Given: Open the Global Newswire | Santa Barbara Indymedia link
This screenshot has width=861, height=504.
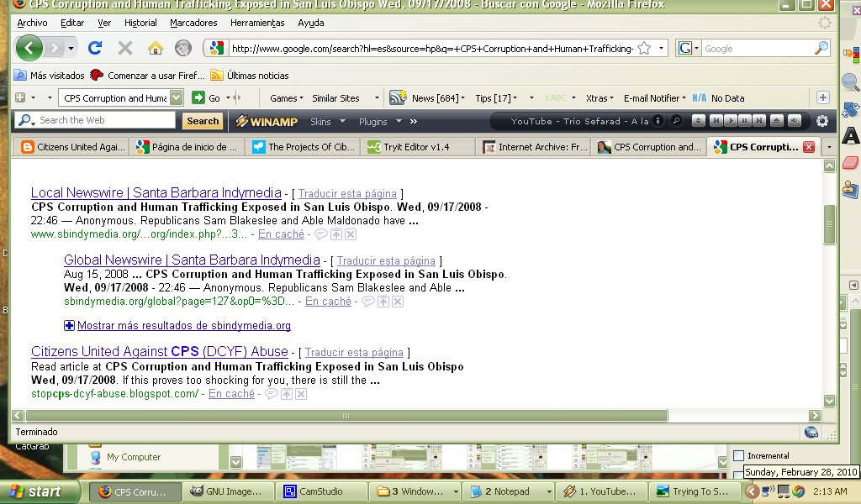Looking at the screenshot, I should click(192, 260).
